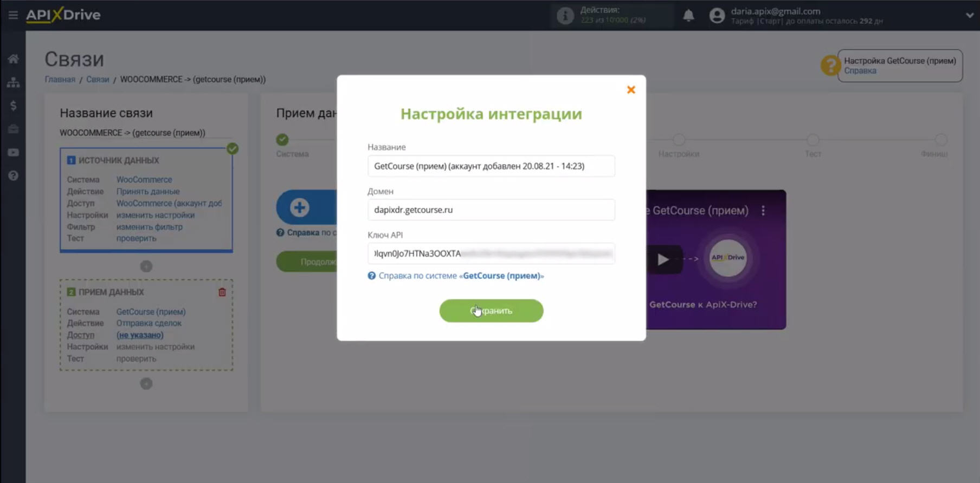This screenshot has height=483, width=980.
Task: Go to the Связи breadcrumb
Action: [x=98, y=80]
